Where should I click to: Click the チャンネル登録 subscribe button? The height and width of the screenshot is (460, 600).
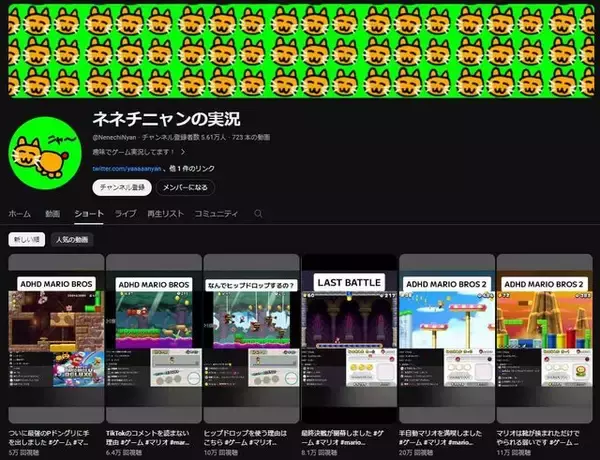point(122,188)
